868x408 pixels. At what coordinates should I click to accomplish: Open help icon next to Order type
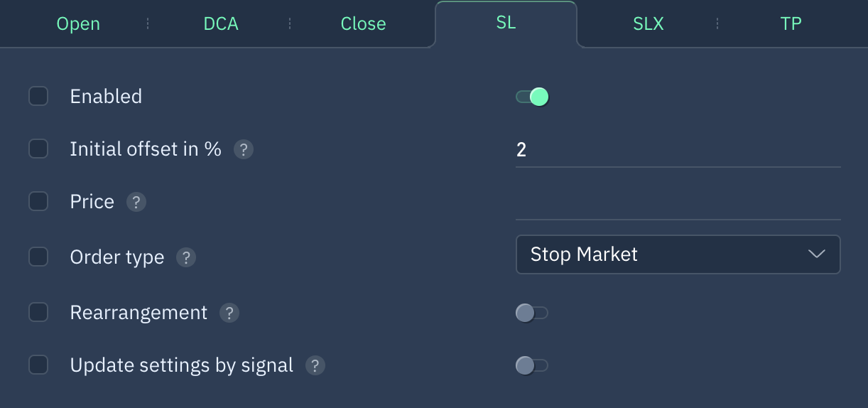(x=186, y=257)
